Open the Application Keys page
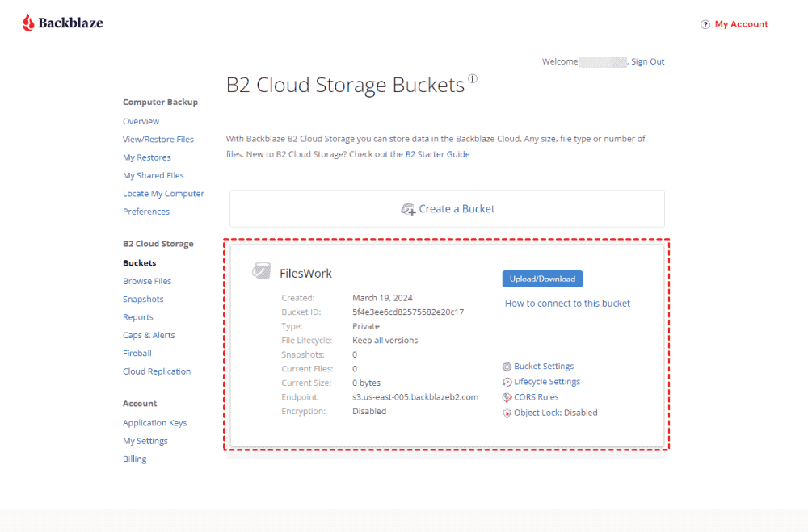The height and width of the screenshot is (532, 808). click(154, 423)
